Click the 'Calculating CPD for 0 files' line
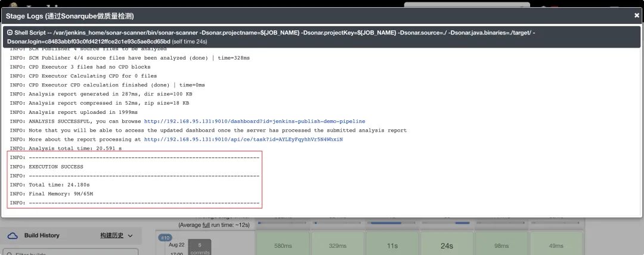 point(83,76)
